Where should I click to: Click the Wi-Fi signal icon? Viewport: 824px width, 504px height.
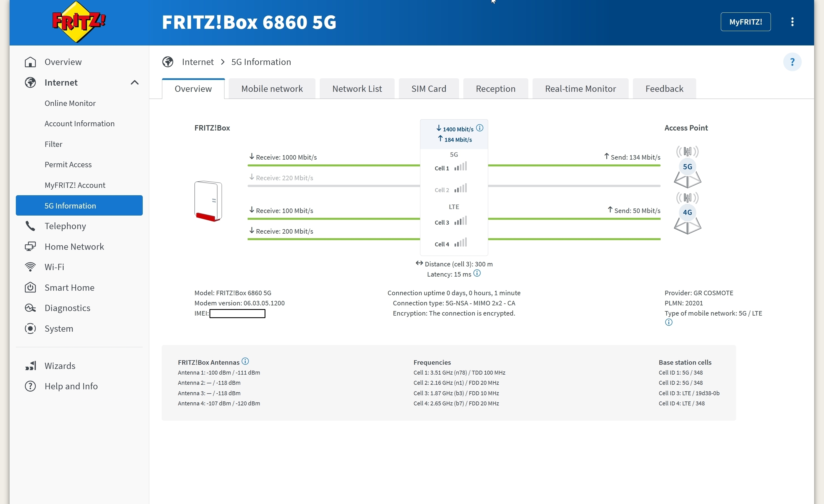click(31, 267)
